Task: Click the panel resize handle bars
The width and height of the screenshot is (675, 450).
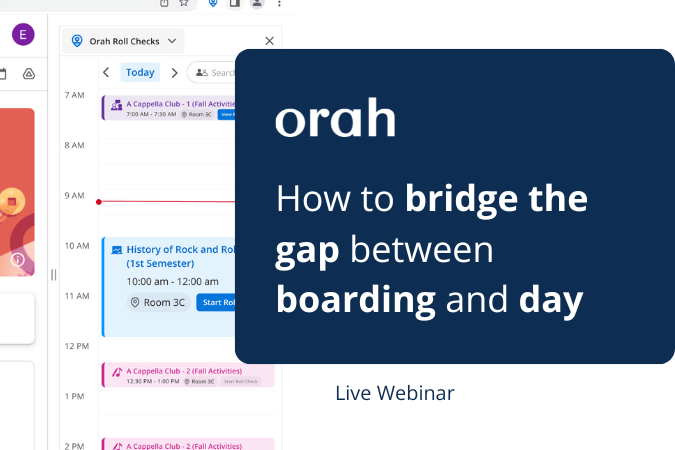Action: (53, 275)
